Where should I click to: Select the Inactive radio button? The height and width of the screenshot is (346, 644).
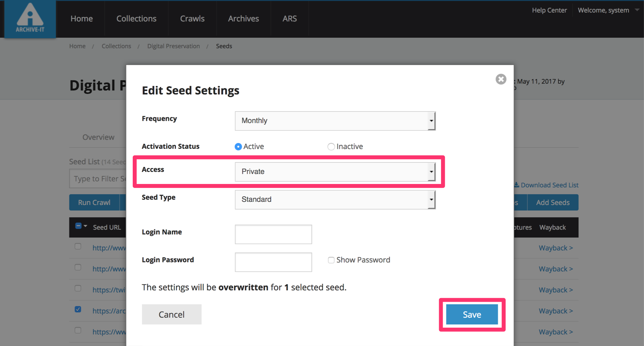coord(331,147)
